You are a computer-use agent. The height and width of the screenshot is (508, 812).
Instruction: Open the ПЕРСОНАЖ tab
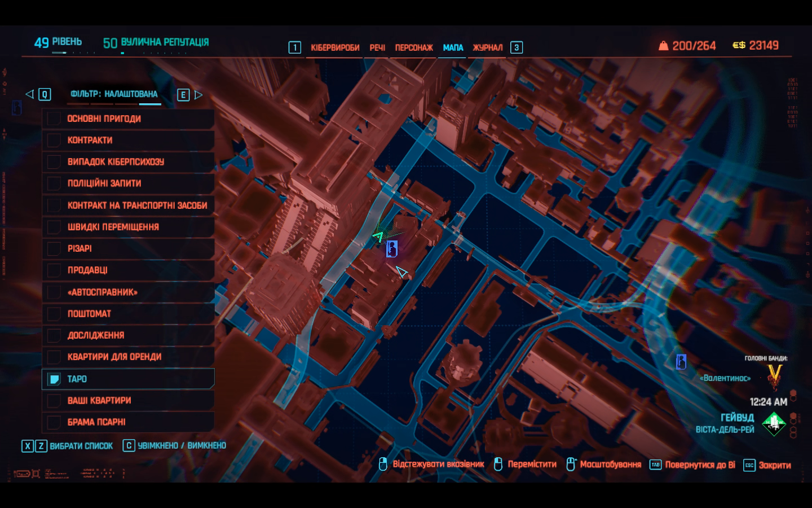pyautogui.click(x=414, y=48)
